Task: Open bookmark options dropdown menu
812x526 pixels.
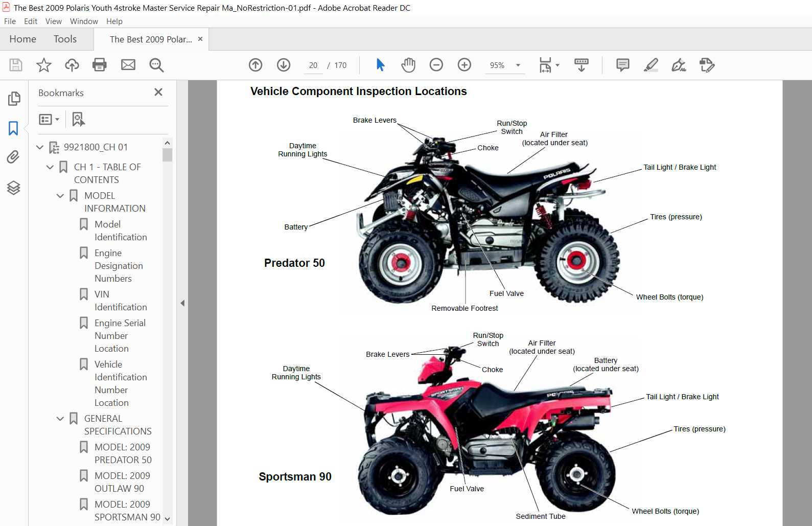Action: (x=49, y=119)
